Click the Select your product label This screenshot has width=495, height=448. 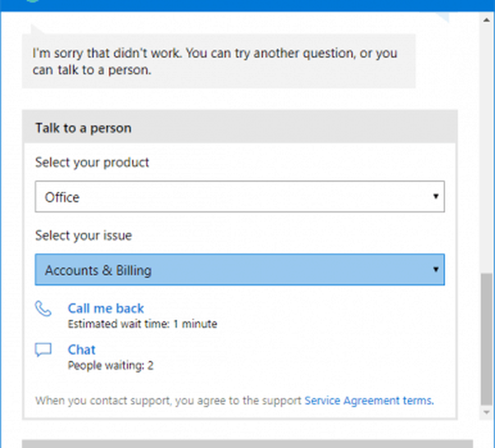tap(92, 163)
